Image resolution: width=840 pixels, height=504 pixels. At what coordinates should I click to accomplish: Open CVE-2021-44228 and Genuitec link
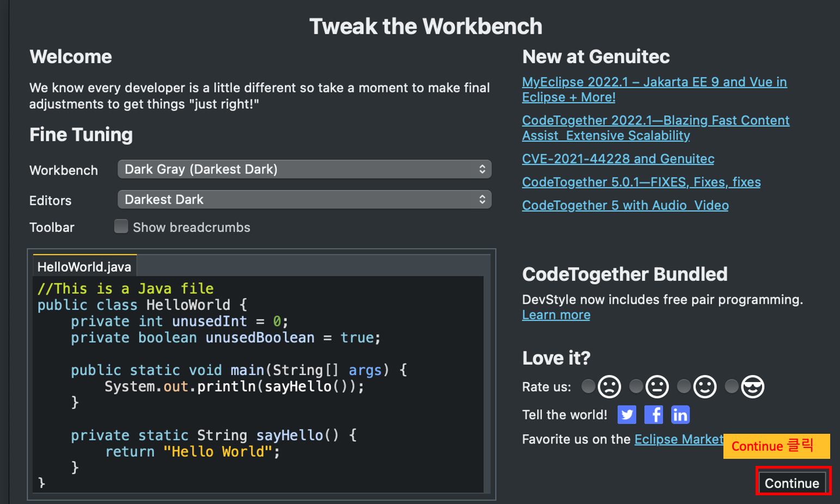click(x=618, y=159)
